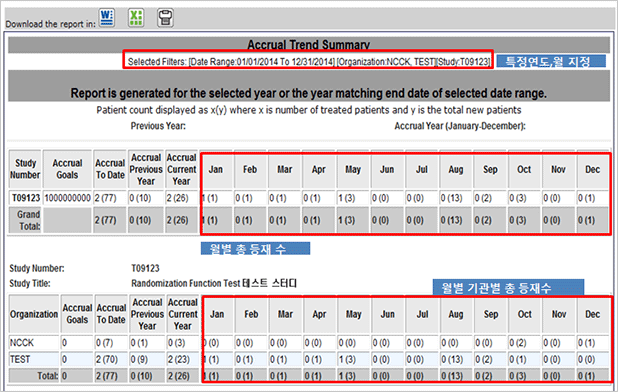The width and height of the screenshot is (618, 392).
Task: Click the Dec column header in study table
Action: 592,169
